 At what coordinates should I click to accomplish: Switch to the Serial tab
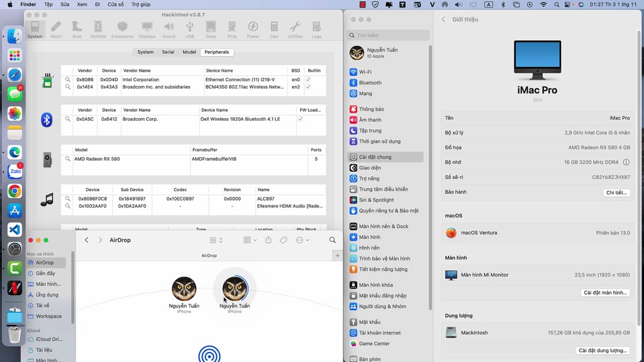168,52
